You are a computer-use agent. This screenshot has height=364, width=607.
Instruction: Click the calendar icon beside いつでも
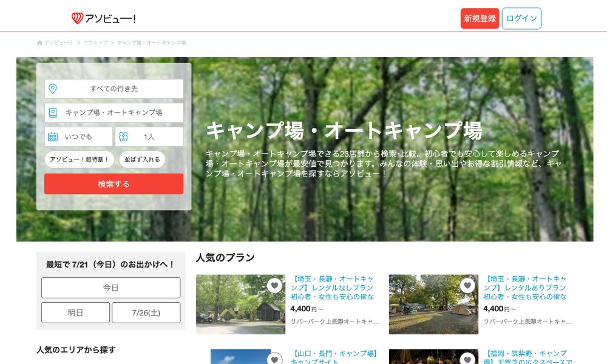[53, 136]
